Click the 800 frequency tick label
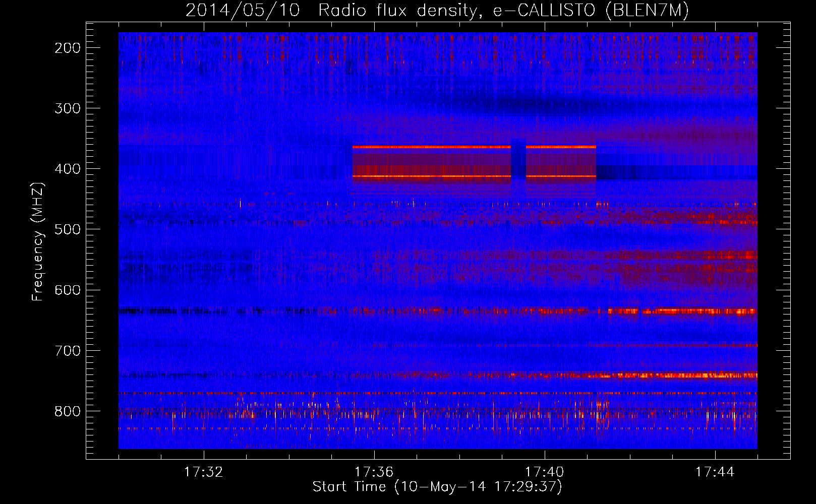Image resolution: width=816 pixels, height=504 pixels. (68, 411)
